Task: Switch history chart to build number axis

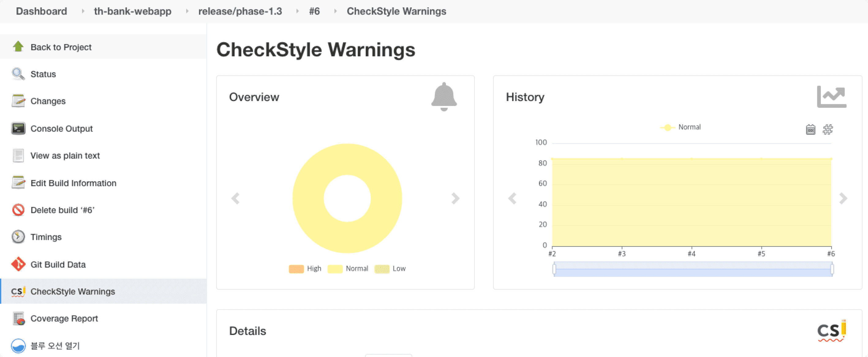Action: (x=828, y=129)
